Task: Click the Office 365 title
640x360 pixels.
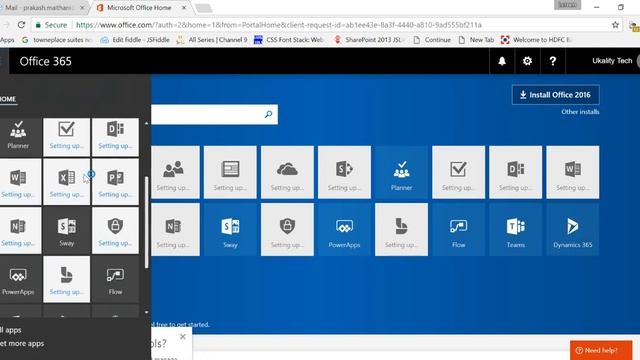Action: tap(46, 61)
